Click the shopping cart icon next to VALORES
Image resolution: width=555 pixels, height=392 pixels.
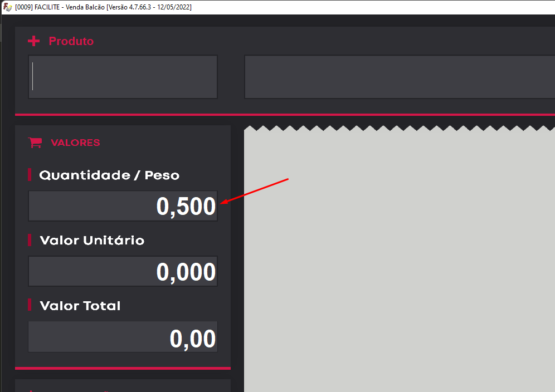point(35,143)
